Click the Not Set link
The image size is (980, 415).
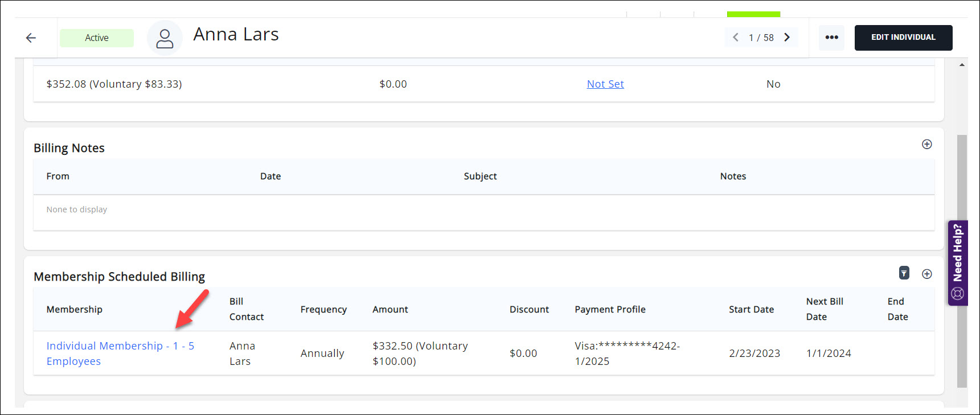[605, 84]
